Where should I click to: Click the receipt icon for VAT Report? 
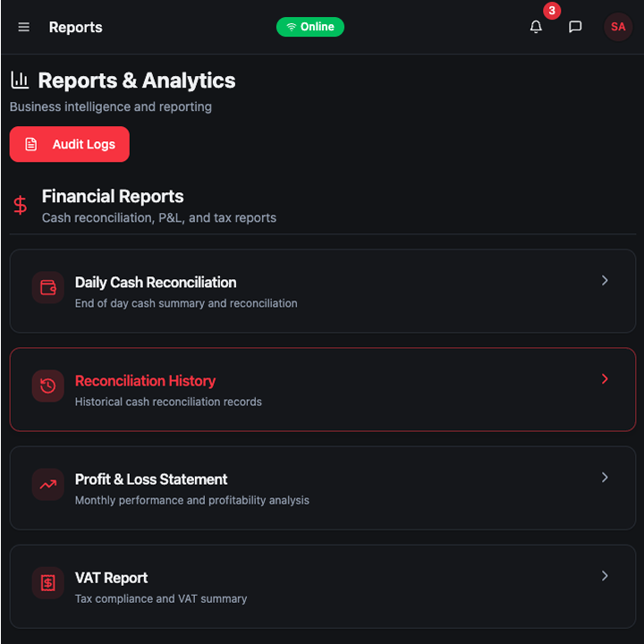[x=48, y=583]
